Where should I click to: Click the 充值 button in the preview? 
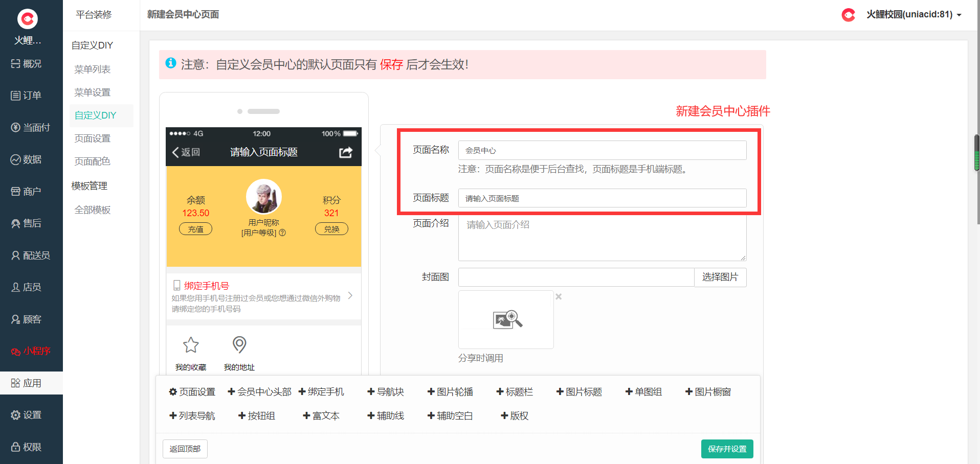coord(195,229)
